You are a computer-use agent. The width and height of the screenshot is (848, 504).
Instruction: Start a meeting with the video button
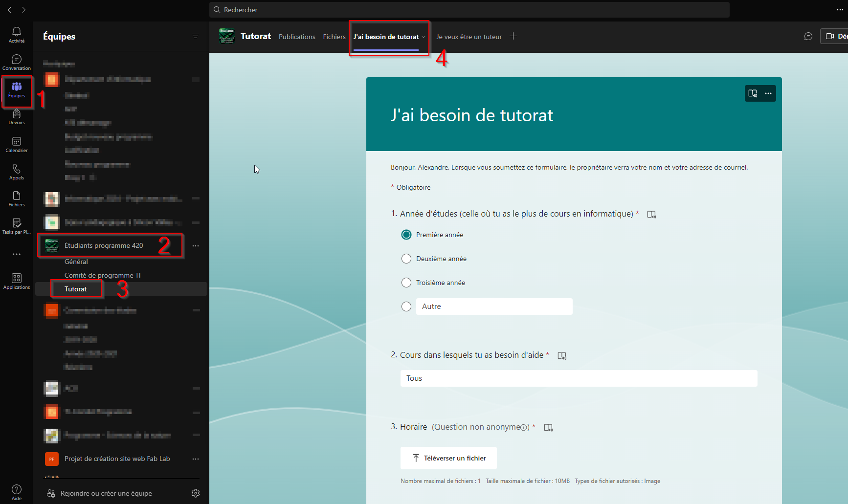pos(834,36)
